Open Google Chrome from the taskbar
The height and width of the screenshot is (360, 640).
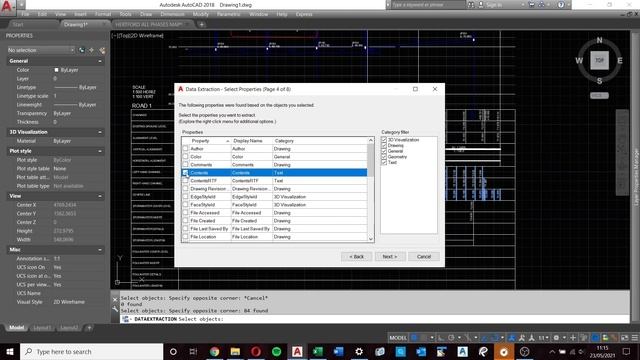[214, 351]
